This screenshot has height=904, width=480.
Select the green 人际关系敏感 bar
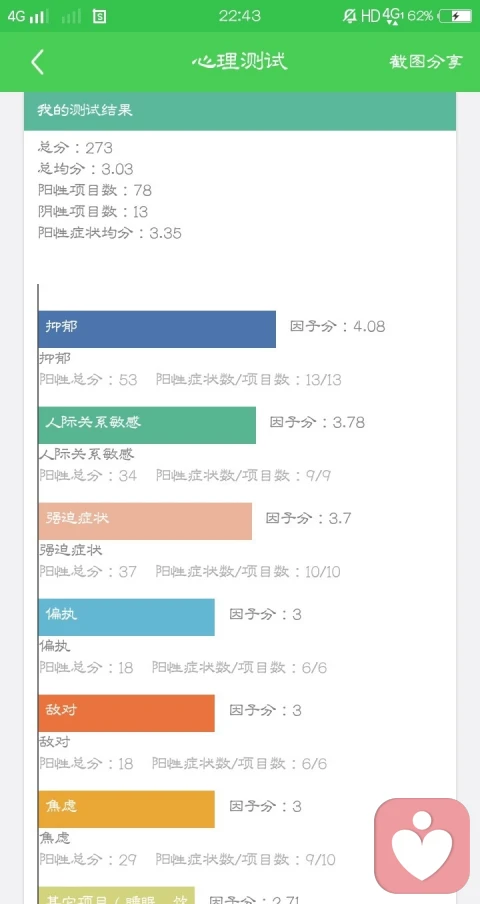pyautogui.click(x=147, y=425)
